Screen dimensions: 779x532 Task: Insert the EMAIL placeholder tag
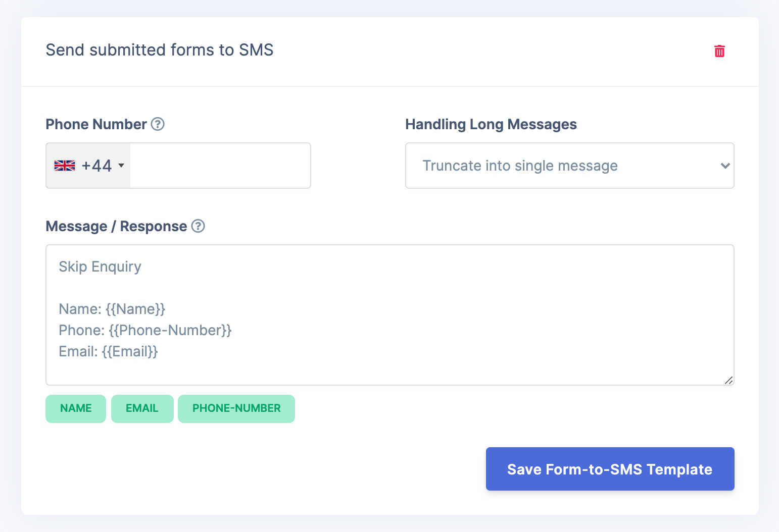142,408
